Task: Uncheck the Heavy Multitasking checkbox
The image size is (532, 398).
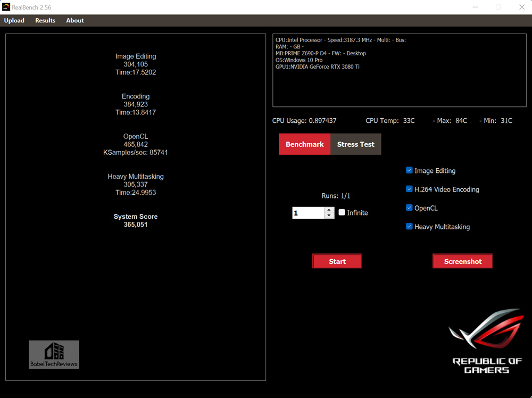Action: (409, 226)
